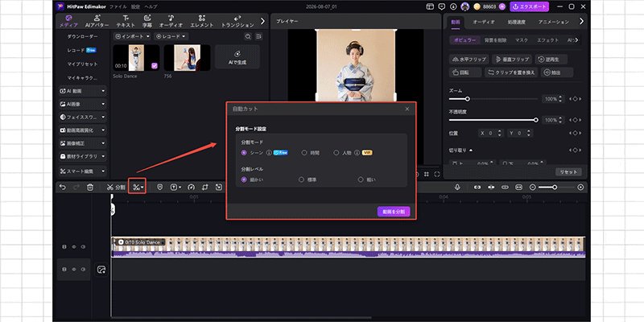The image size is (644, 322).
Task: Click the trash delete icon in timeline toolbar
Action: point(90,188)
